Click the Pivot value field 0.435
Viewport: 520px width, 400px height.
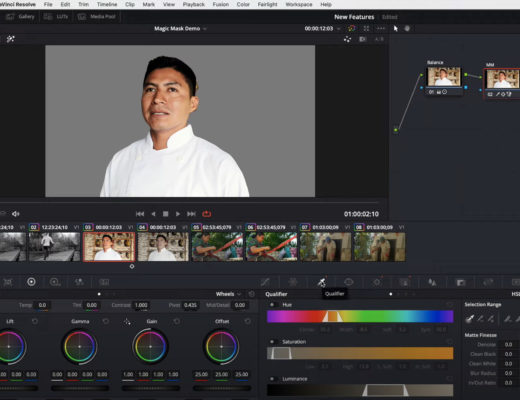[190, 305]
